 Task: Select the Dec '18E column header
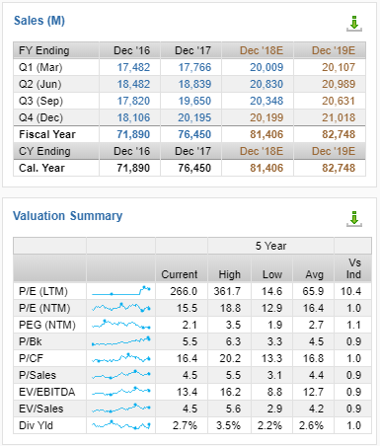(x=262, y=50)
